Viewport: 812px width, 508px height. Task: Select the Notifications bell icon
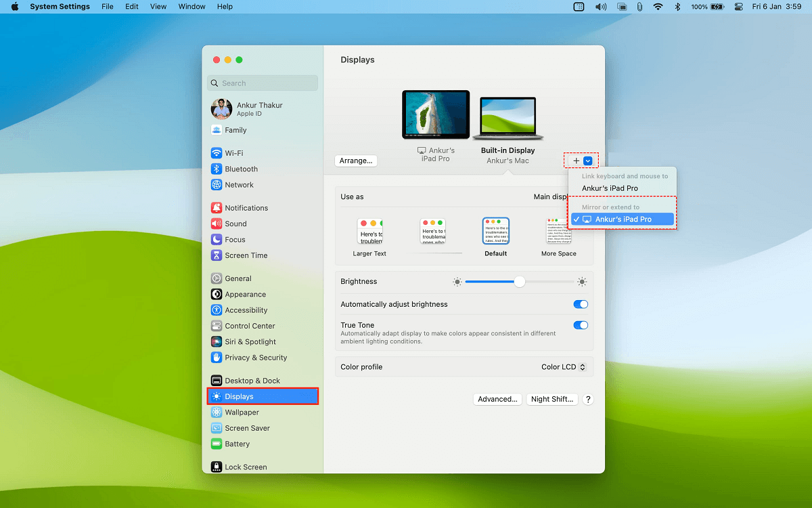point(217,208)
